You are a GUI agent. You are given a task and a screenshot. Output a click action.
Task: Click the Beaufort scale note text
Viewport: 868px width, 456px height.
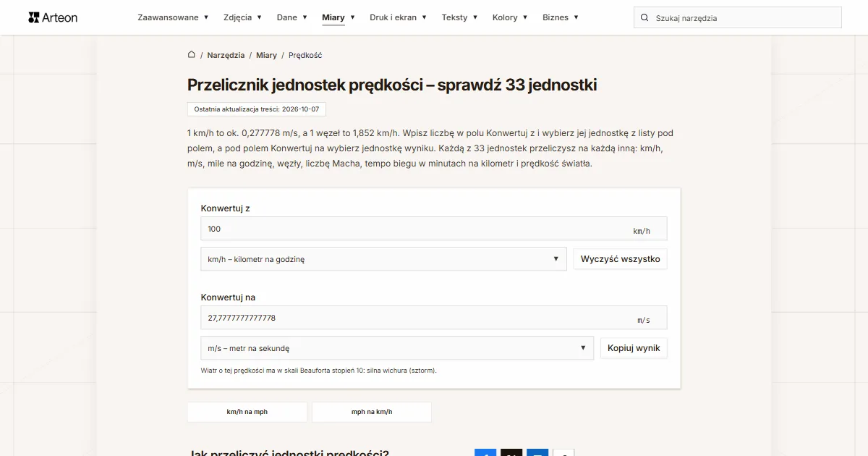pyautogui.click(x=319, y=370)
